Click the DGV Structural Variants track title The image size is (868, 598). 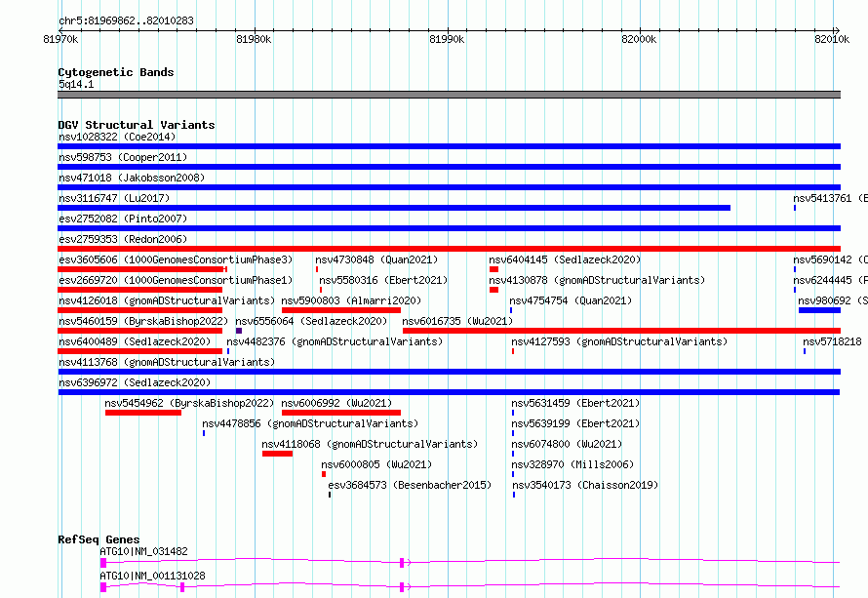tap(137, 125)
